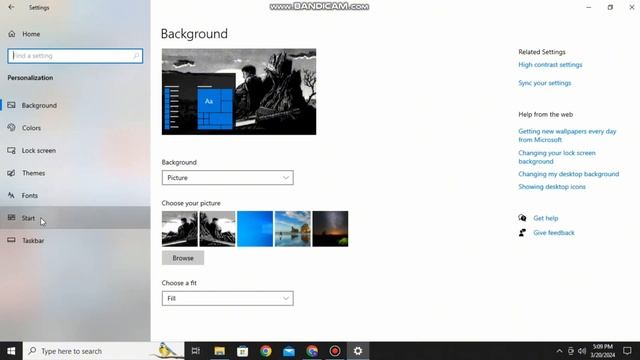Select the night sky wallpaper thumbnail
Viewport: 640px width, 360px height.
330,229
